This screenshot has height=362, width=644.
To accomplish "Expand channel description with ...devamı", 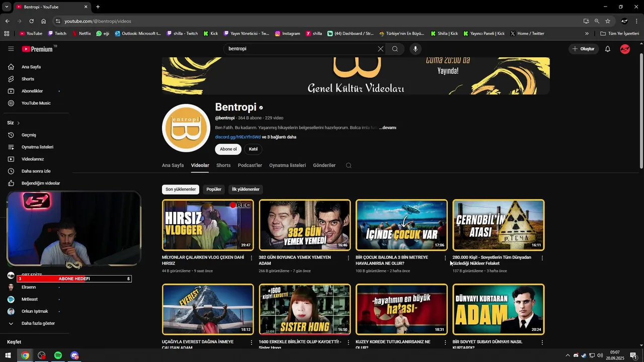I will pos(387,128).
